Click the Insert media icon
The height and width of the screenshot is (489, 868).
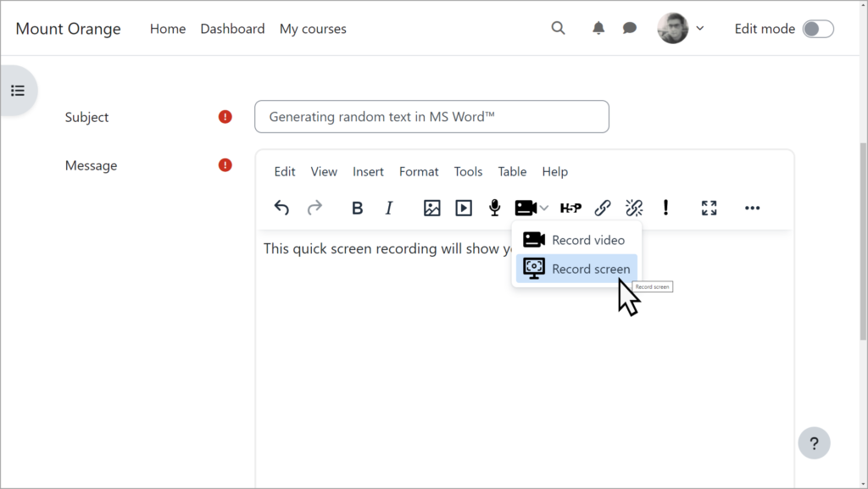(x=463, y=208)
